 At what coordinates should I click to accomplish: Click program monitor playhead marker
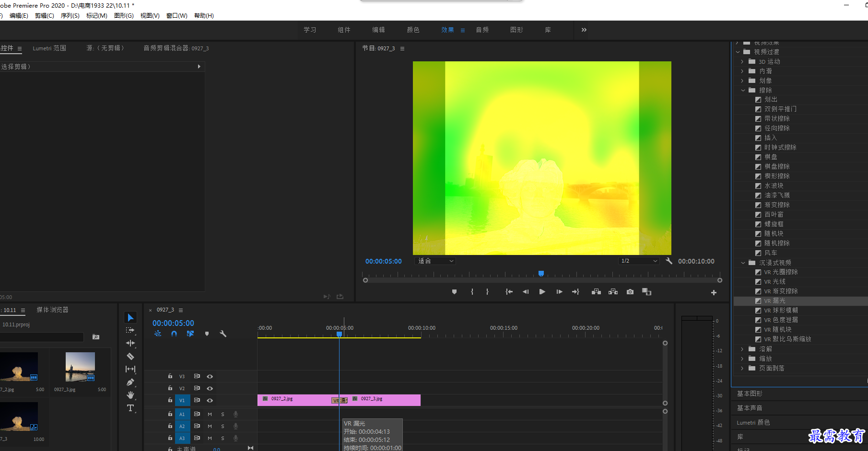(x=541, y=274)
